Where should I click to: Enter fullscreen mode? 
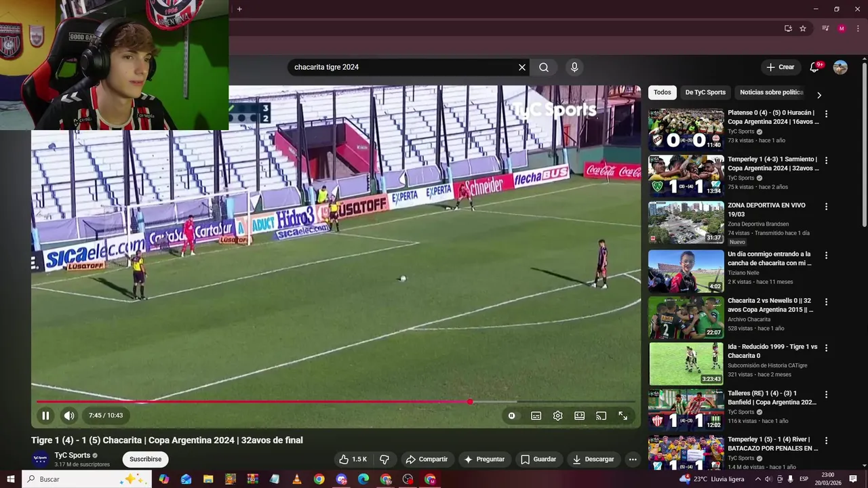[x=623, y=415]
